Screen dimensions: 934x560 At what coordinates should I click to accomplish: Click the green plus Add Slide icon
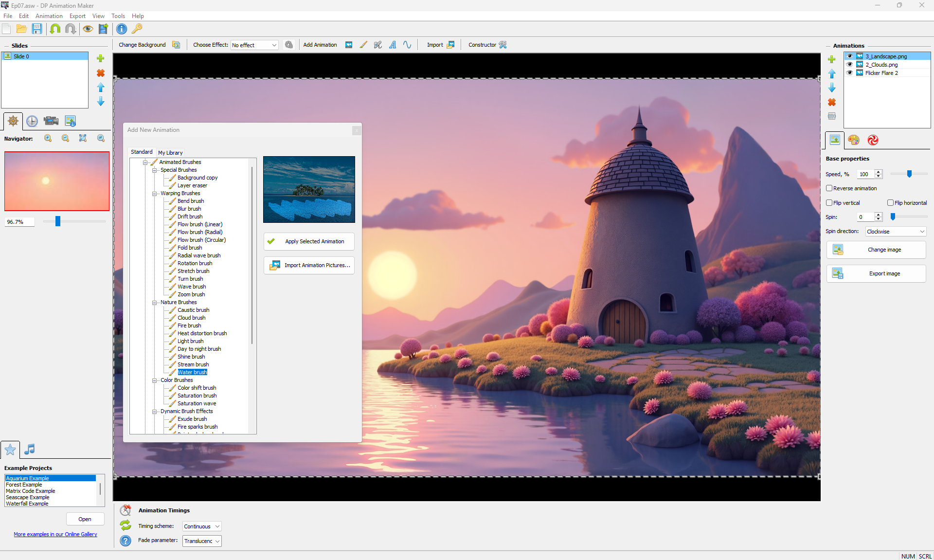(x=101, y=58)
